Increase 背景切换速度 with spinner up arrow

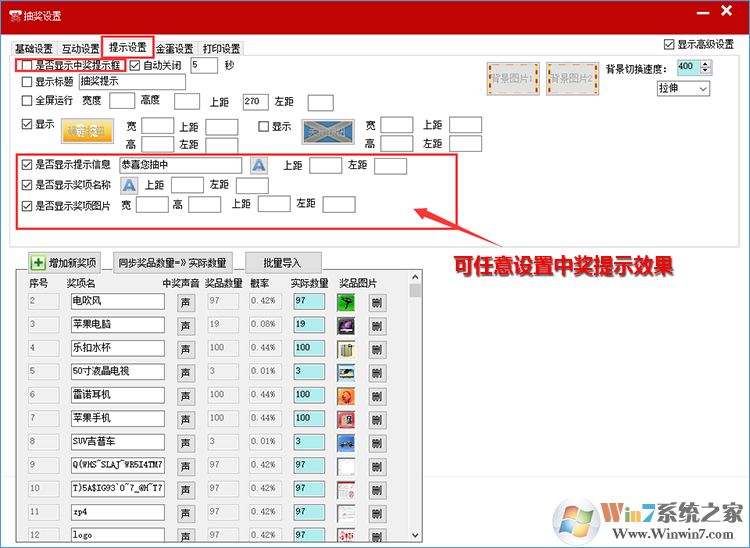tap(706, 63)
